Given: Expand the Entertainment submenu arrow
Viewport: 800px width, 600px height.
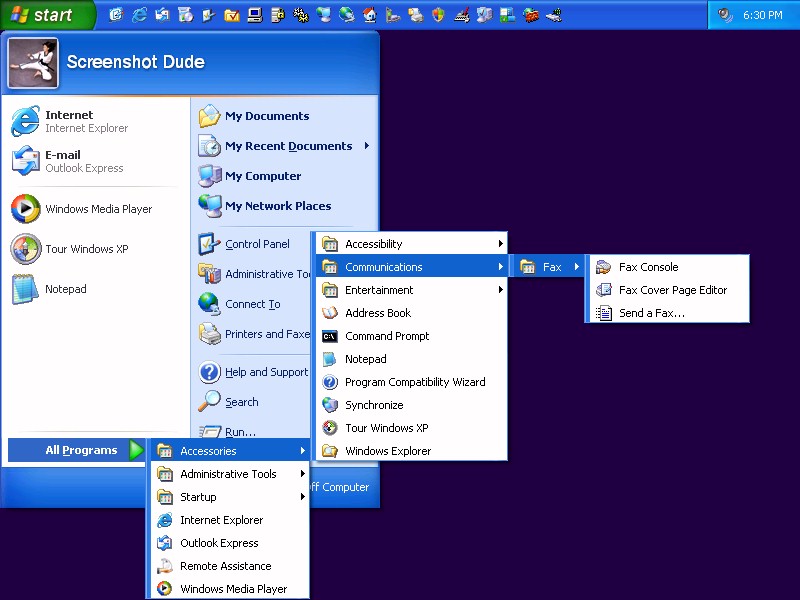Looking at the screenshot, I should pos(500,290).
